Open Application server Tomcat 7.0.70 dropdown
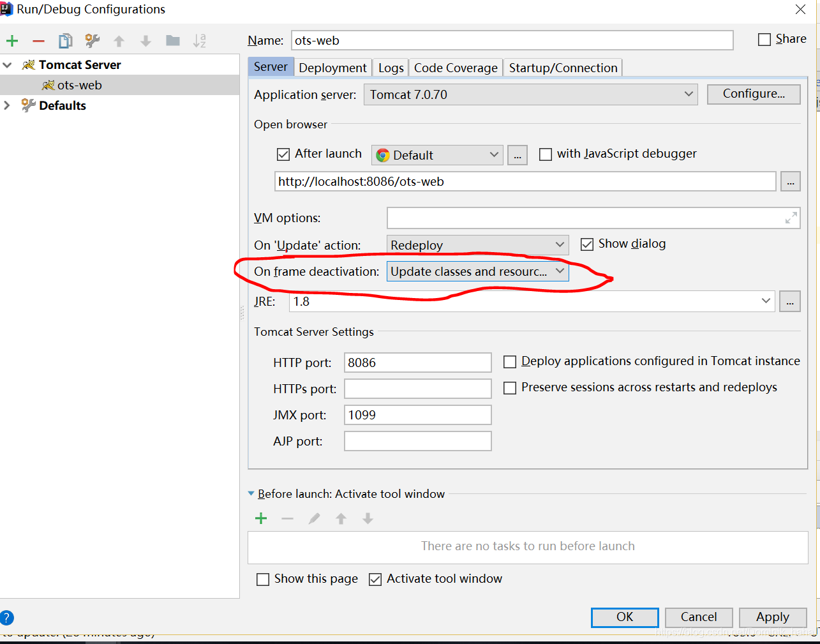 click(531, 94)
